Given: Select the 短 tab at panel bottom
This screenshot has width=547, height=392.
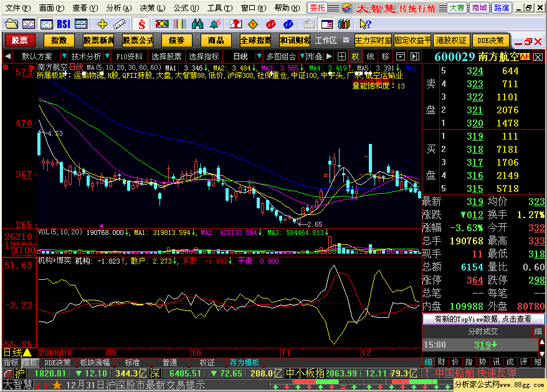Looking at the screenshot, I should click(x=538, y=362).
